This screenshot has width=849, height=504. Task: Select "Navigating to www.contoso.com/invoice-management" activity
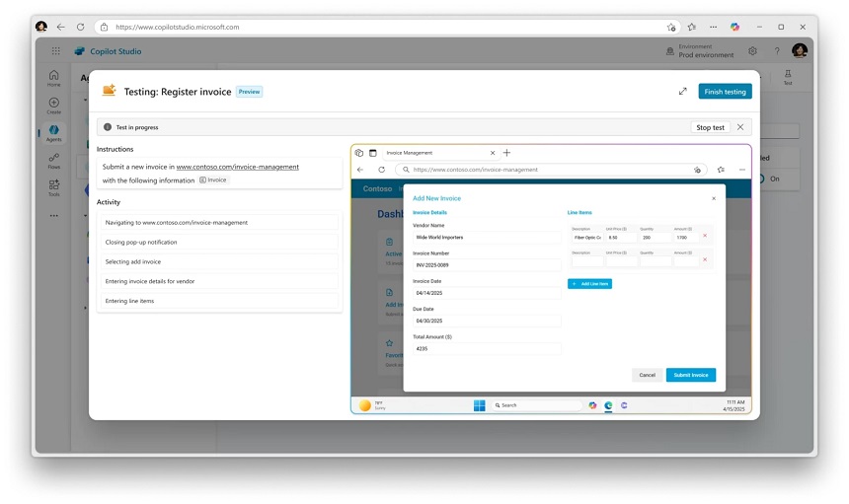(219, 222)
